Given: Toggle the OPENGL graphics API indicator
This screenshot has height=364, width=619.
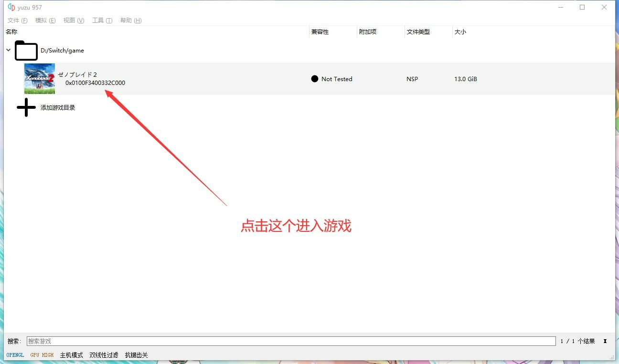Looking at the screenshot, I should [x=15, y=355].
